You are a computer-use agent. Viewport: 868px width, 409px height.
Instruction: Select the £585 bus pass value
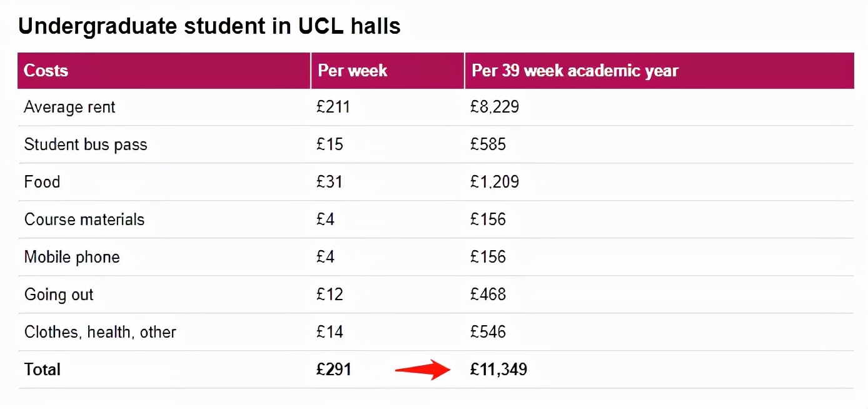[x=488, y=144]
